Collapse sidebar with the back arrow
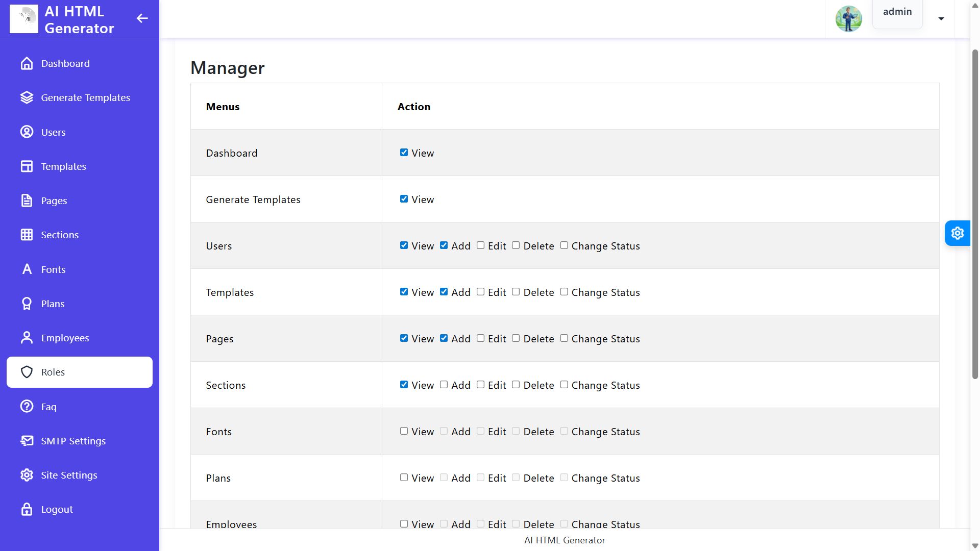 [x=142, y=19]
